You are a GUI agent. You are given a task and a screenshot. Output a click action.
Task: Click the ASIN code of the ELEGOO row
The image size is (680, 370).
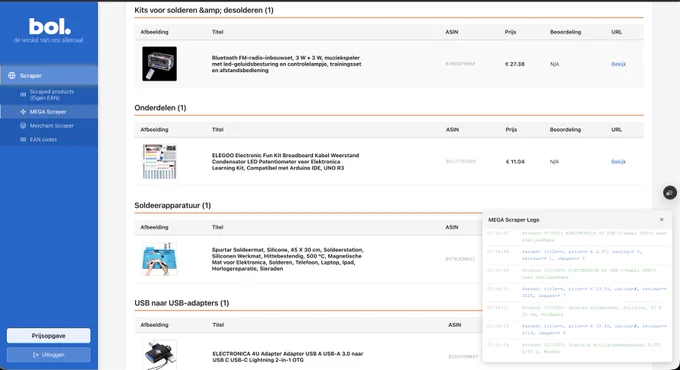(x=461, y=161)
